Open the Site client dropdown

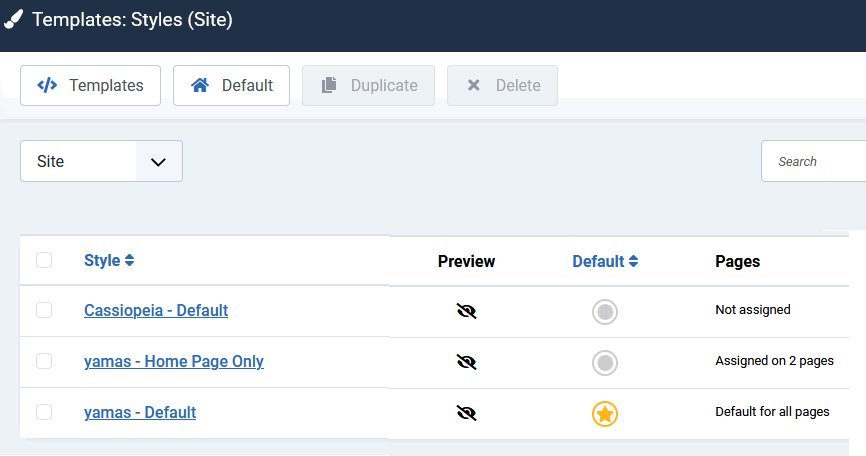point(101,161)
